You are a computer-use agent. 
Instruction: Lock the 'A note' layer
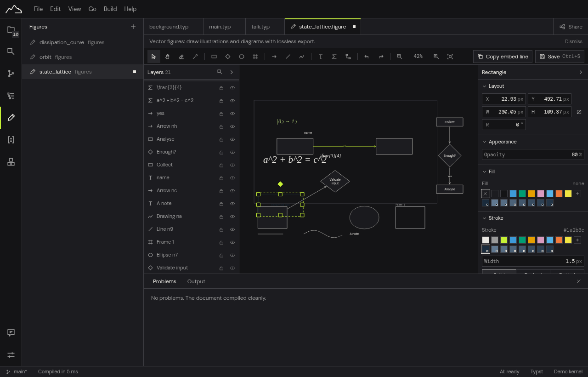click(221, 204)
